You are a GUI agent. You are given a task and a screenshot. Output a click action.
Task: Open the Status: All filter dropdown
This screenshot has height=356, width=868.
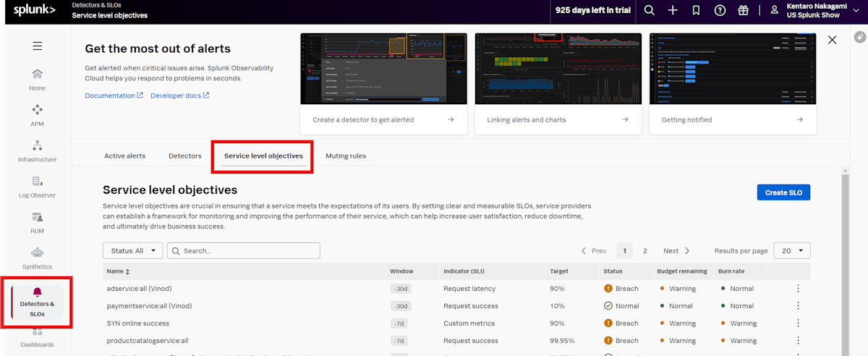point(132,250)
